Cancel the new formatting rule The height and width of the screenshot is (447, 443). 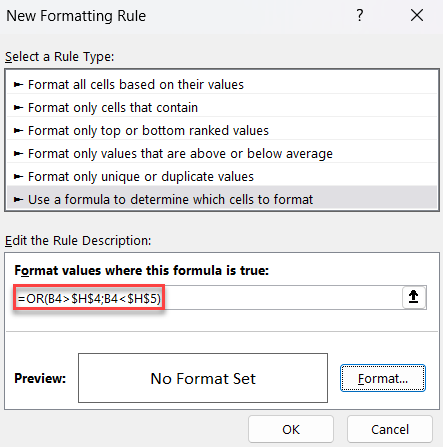[x=390, y=429]
